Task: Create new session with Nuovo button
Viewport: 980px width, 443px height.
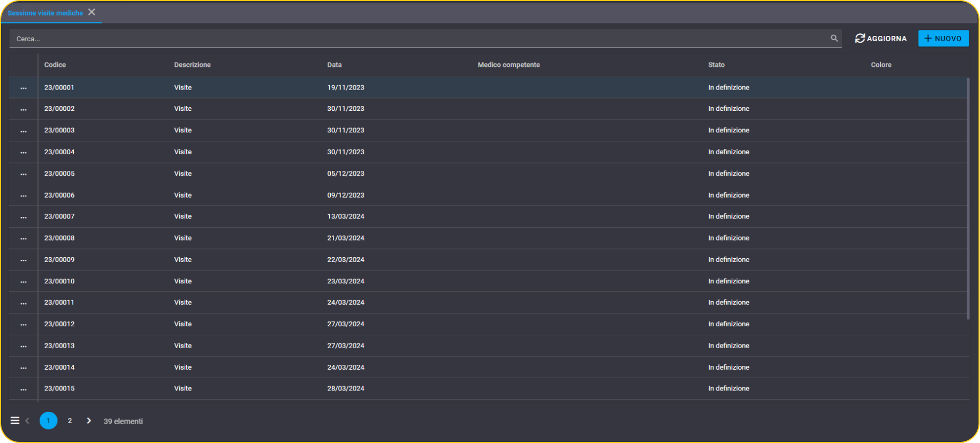Action: pos(943,38)
